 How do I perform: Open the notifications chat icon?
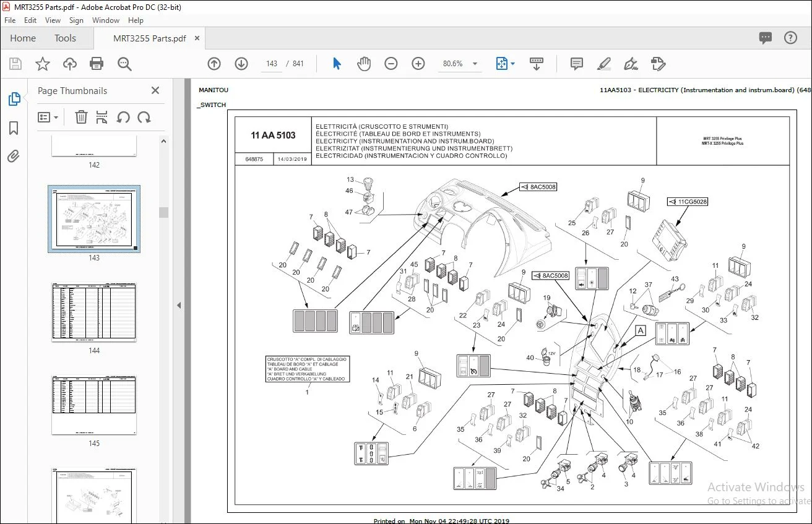(766, 38)
